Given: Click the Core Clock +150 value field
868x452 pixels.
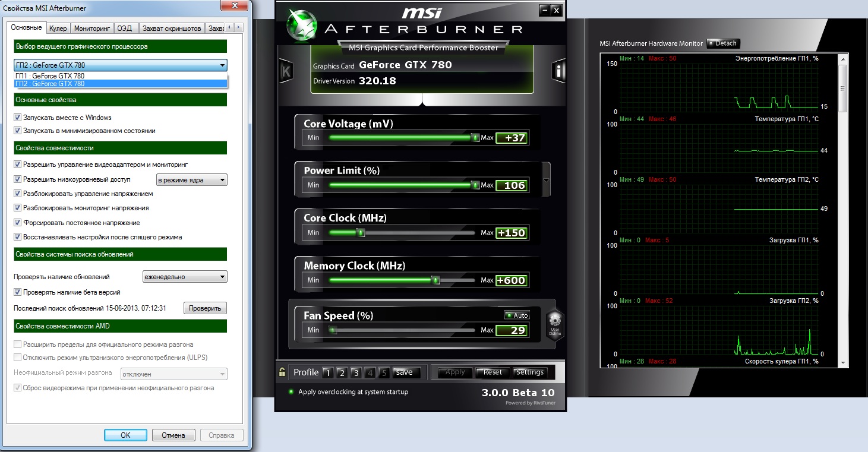Looking at the screenshot, I should [511, 233].
